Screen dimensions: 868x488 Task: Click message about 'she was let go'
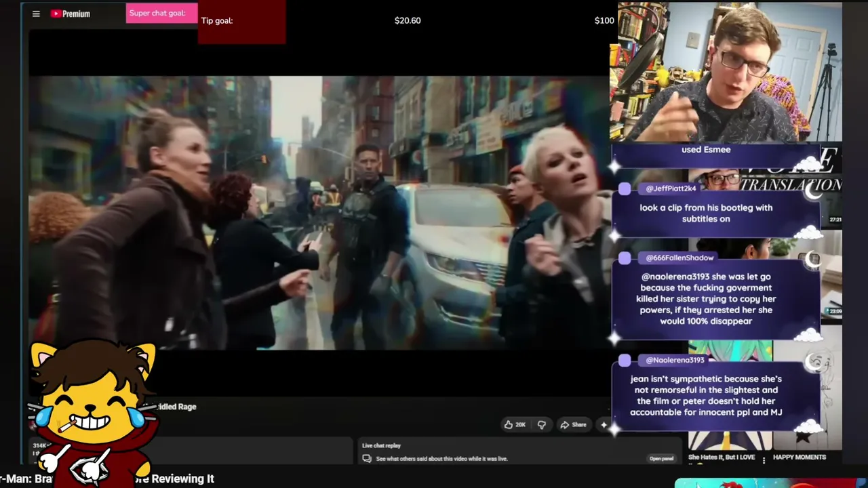706,299
